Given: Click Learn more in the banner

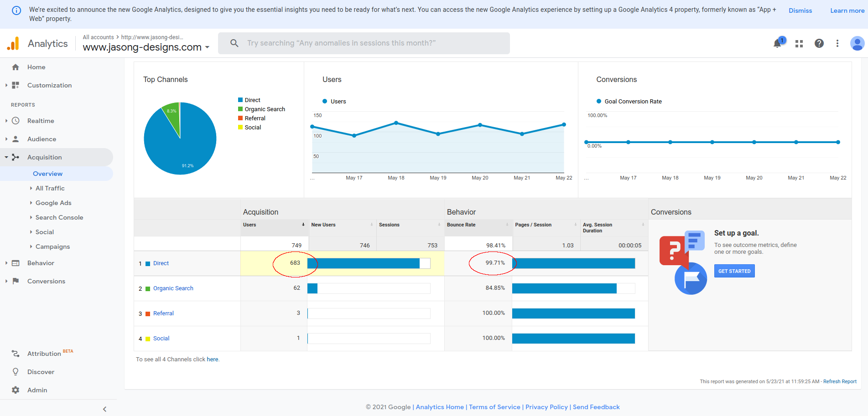Looking at the screenshot, I should (847, 10).
